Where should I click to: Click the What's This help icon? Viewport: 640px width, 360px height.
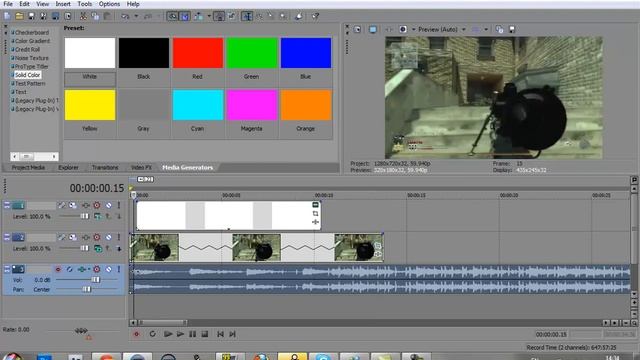point(315,16)
